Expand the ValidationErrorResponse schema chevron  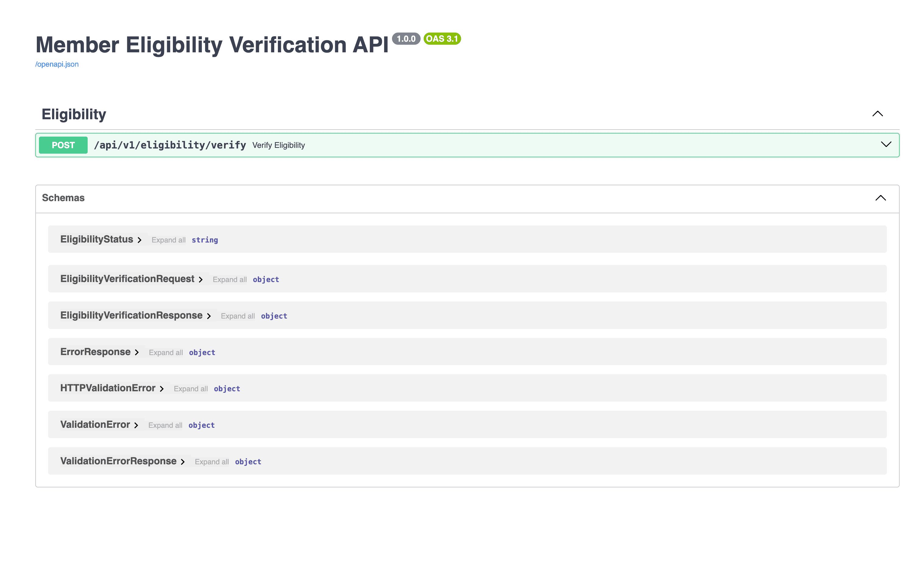[x=182, y=462]
